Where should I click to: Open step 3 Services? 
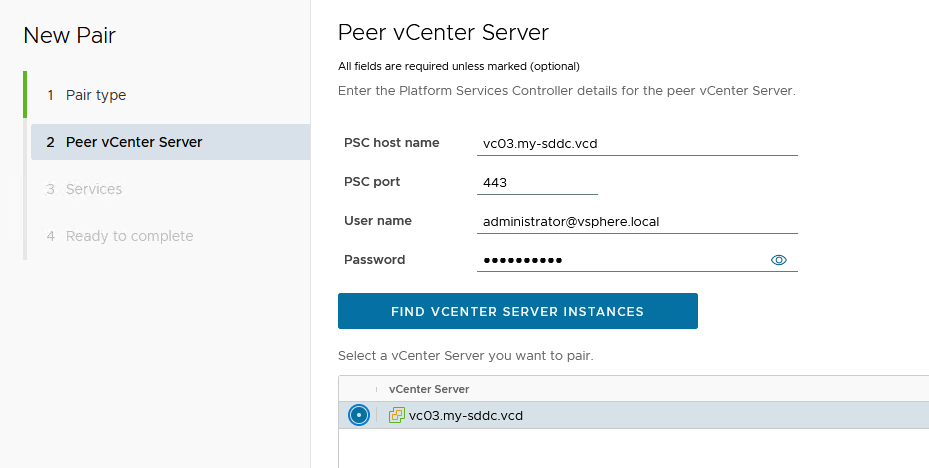[x=93, y=189]
